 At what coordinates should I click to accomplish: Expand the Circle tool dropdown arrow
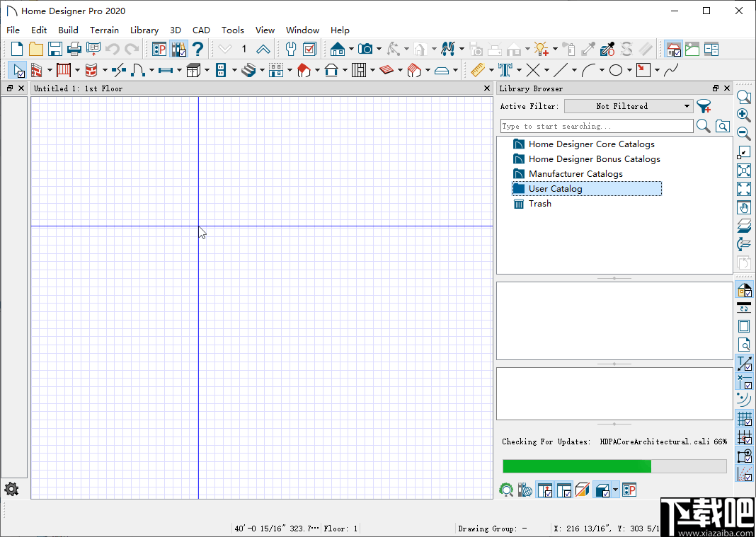629,71
